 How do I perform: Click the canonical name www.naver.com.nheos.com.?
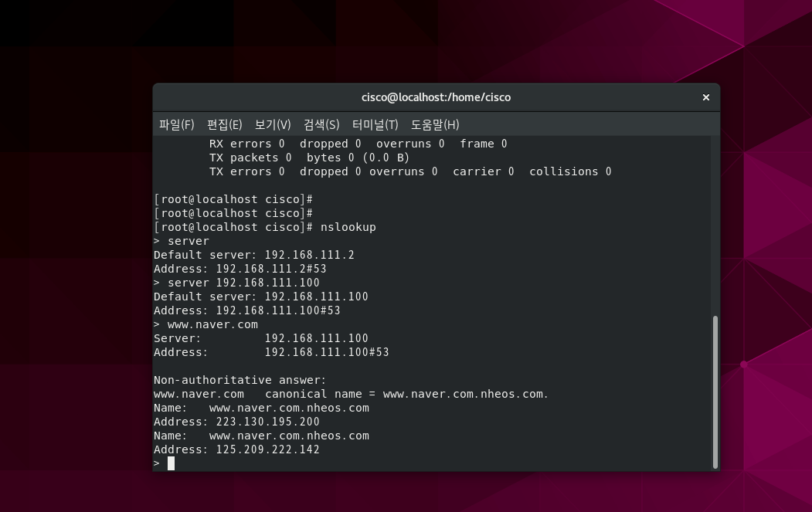(466, 394)
